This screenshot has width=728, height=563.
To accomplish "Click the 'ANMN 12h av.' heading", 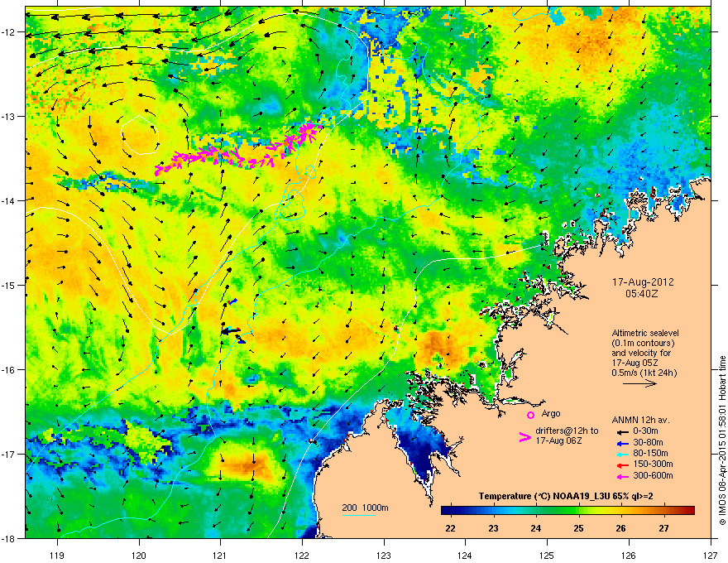I will coord(640,420).
